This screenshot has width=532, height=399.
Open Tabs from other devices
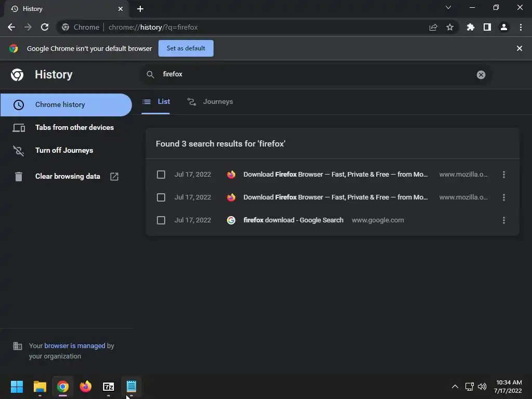[x=66, y=128]
